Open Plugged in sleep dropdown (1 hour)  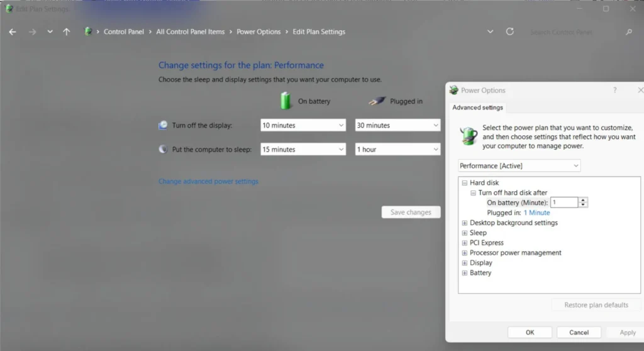pos(397,149)
